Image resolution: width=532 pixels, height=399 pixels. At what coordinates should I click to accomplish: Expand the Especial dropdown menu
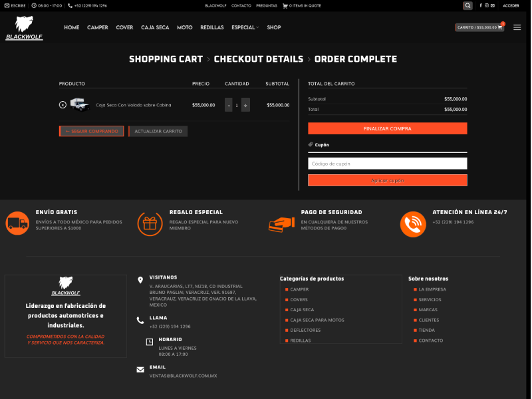point(245,27)
